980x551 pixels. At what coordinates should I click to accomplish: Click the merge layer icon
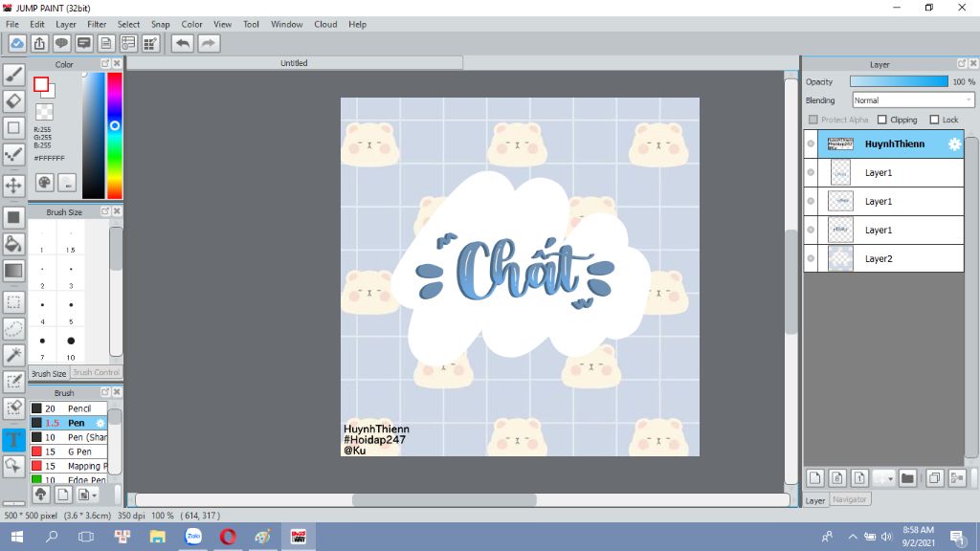click(957, 478)
